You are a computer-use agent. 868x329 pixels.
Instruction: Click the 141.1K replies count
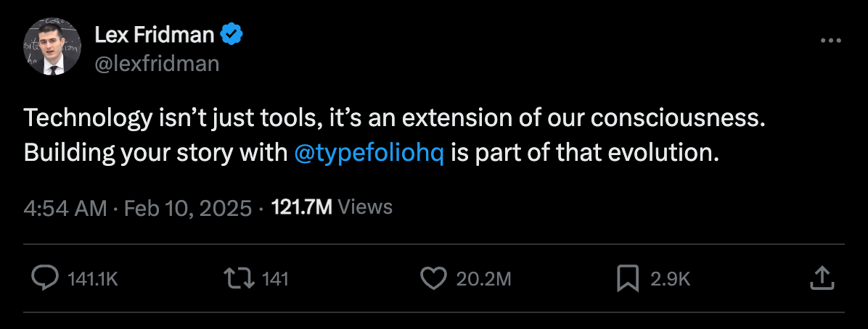tap(92, 279)
